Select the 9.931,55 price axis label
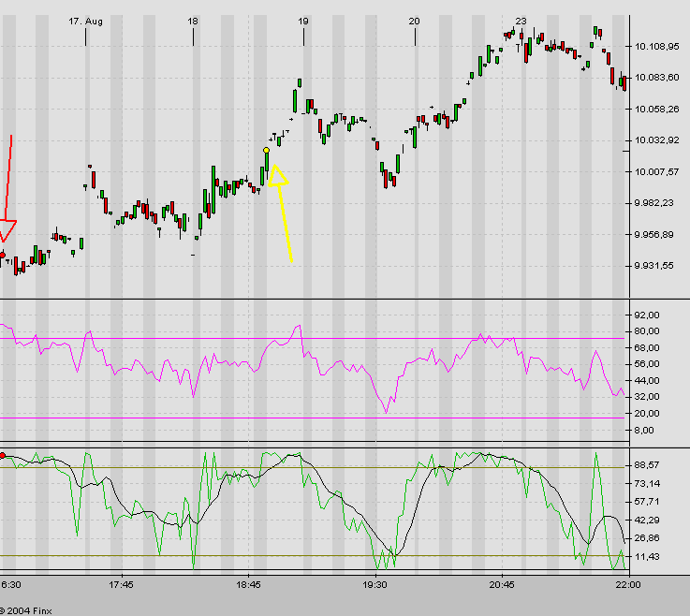Screen dimensions: 690x616 click(655, 265)
